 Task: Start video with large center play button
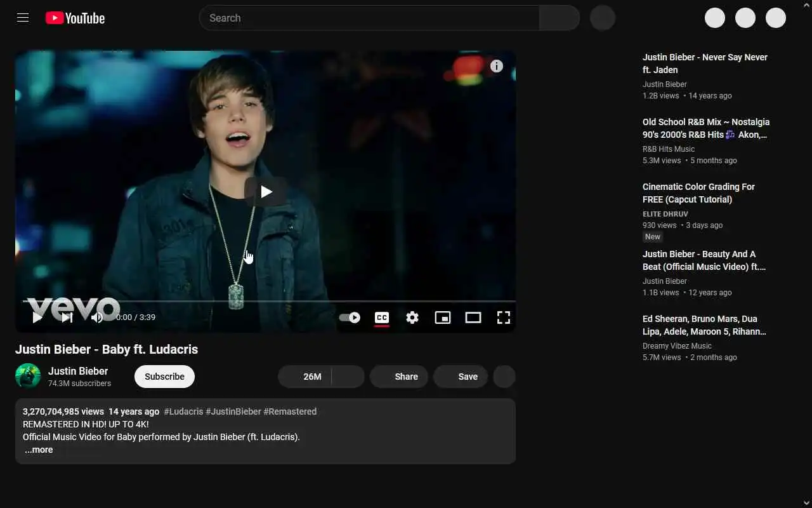pyautogui.click(x=266, y=191)
